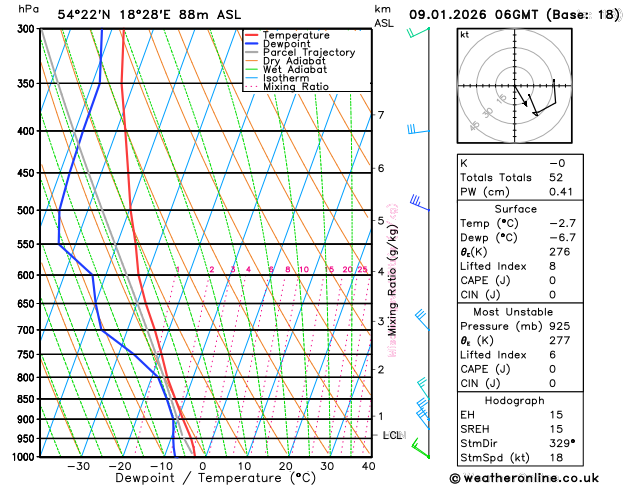Click the Dewpoint / Temperature axis title
The image size is (629, 486).
(x=215, y=478)
